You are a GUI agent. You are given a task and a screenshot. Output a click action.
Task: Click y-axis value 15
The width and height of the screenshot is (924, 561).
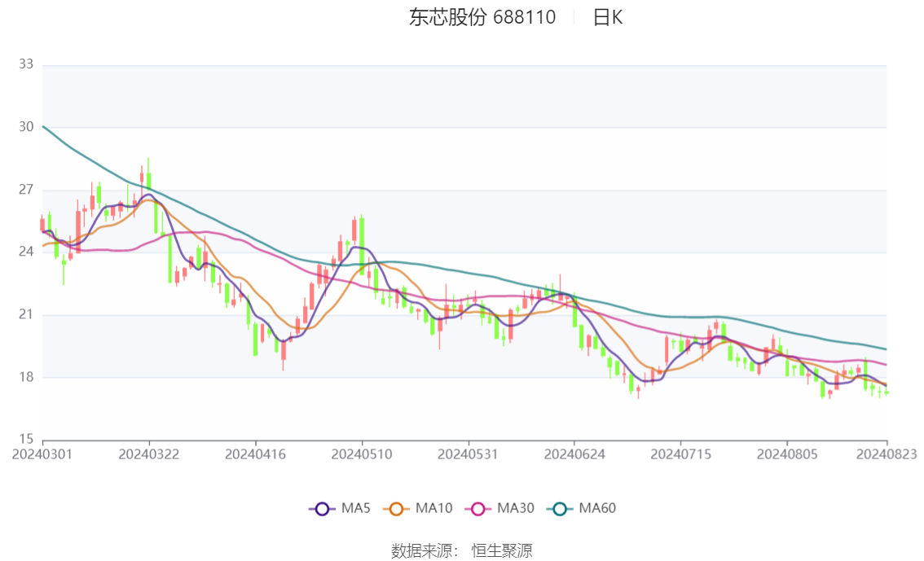[x=26, y=439]
